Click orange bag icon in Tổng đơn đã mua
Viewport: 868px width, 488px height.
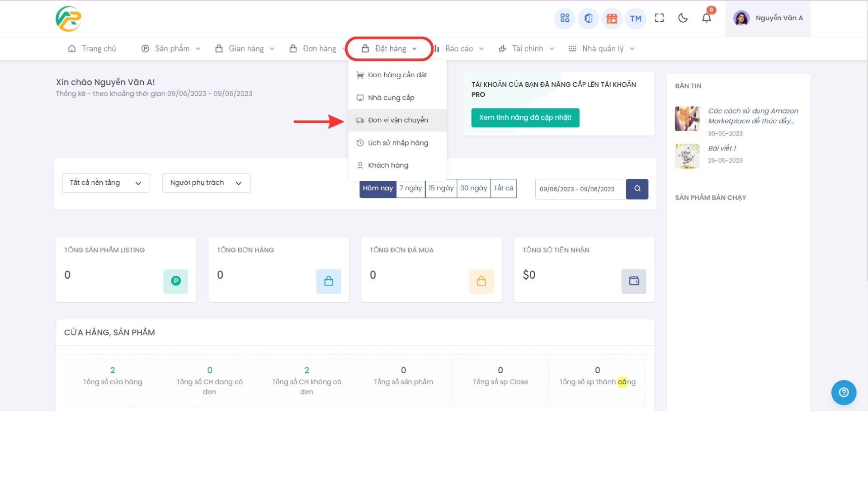(x=481, y=281)
